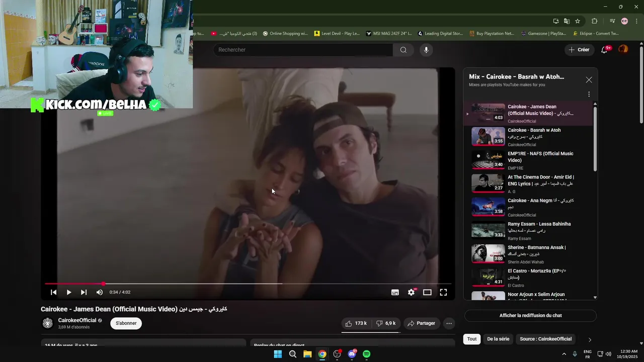Open MSI MAG 242F bookmark
Viewport: 644px width, 362px height.
click(x=389, y=34)
